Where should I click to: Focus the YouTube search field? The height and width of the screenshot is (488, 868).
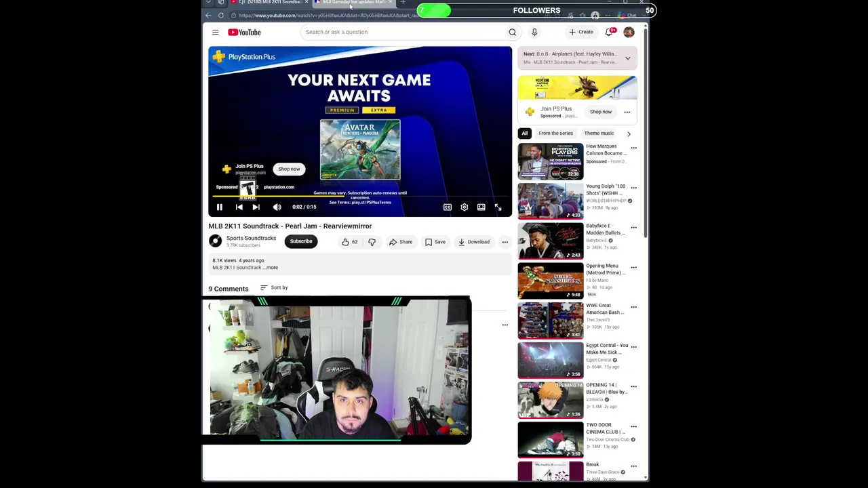403,32
